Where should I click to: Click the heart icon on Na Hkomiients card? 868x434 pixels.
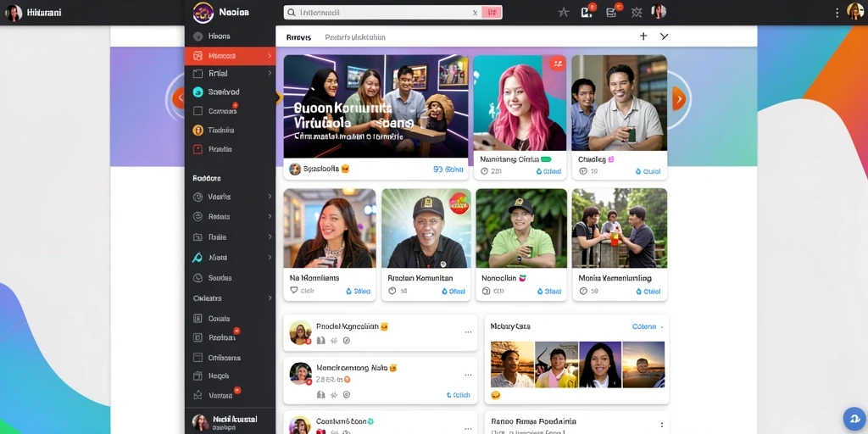point(293,291)
